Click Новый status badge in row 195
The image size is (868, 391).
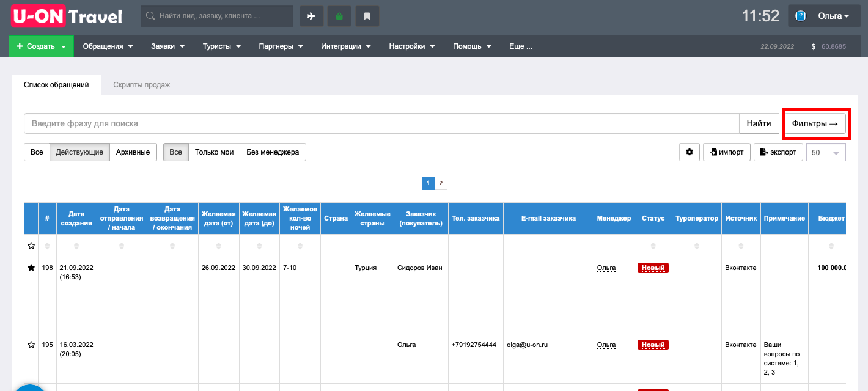point(653,345)
